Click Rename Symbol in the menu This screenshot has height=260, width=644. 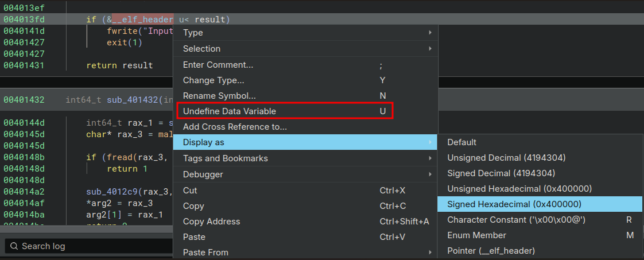(x=219, y=96)
